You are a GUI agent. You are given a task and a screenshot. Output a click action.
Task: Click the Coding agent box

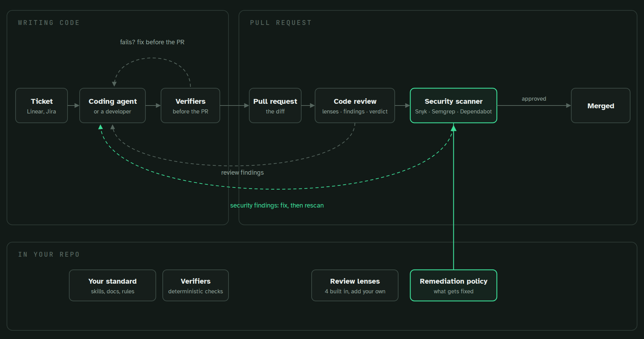pos(113,106)
